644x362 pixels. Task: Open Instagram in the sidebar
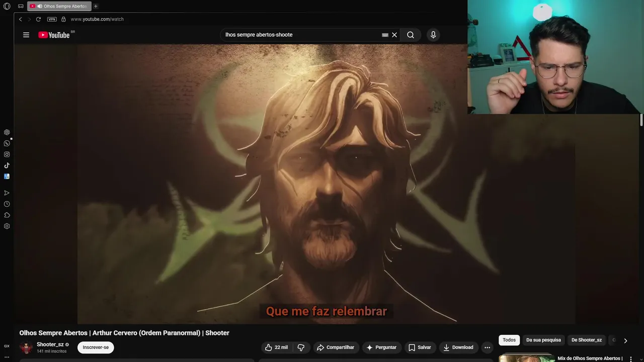click(x=7, y=154)
